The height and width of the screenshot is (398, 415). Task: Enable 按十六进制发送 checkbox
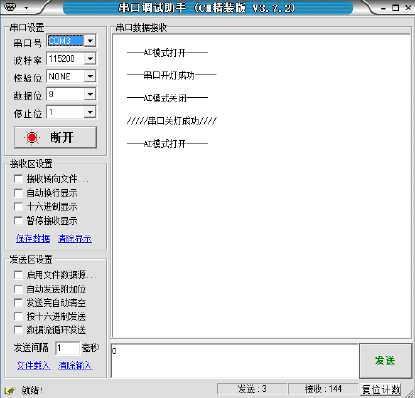tap(19, 316)
